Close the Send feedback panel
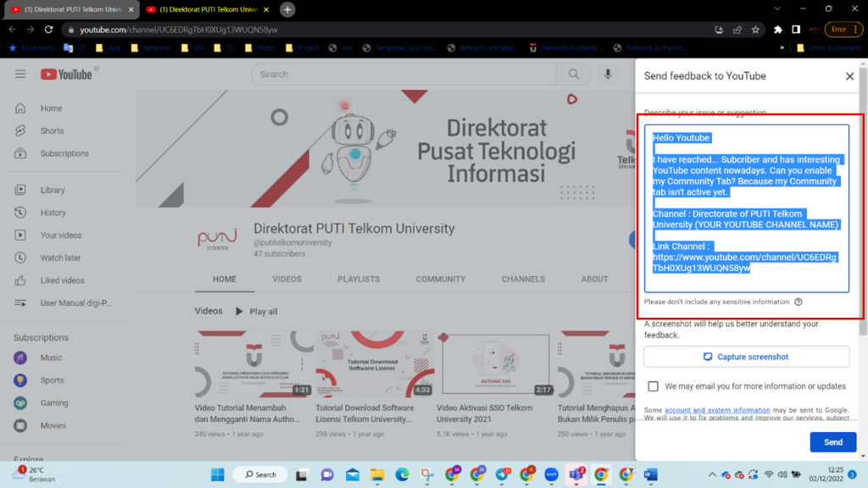Viewport: 868px width, 488px height. pos(849,76)
